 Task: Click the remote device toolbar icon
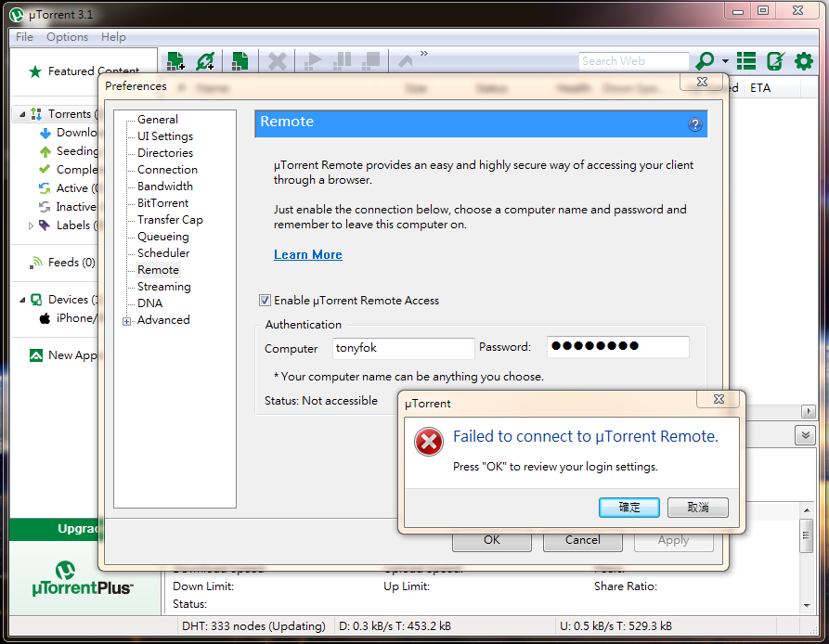[775, 60]
